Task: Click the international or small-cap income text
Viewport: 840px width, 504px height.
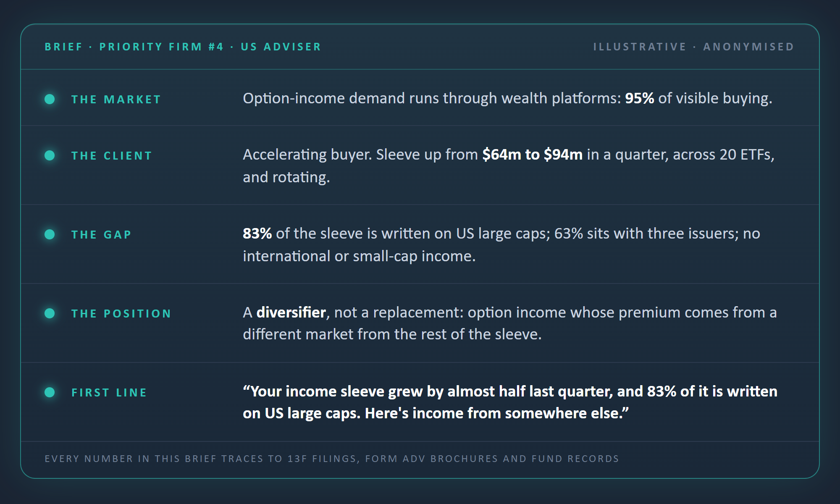Action: (x=359, y=256)
